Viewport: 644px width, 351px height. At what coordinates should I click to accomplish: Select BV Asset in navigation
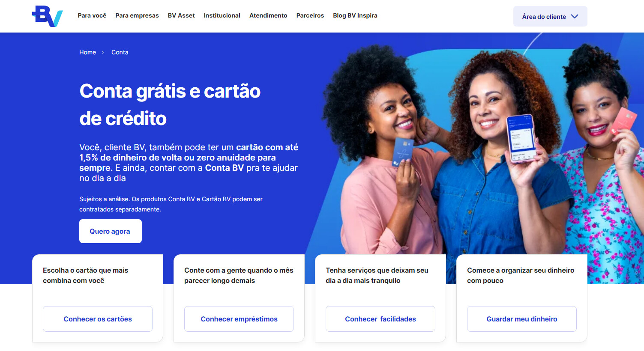tap(181, 15)
